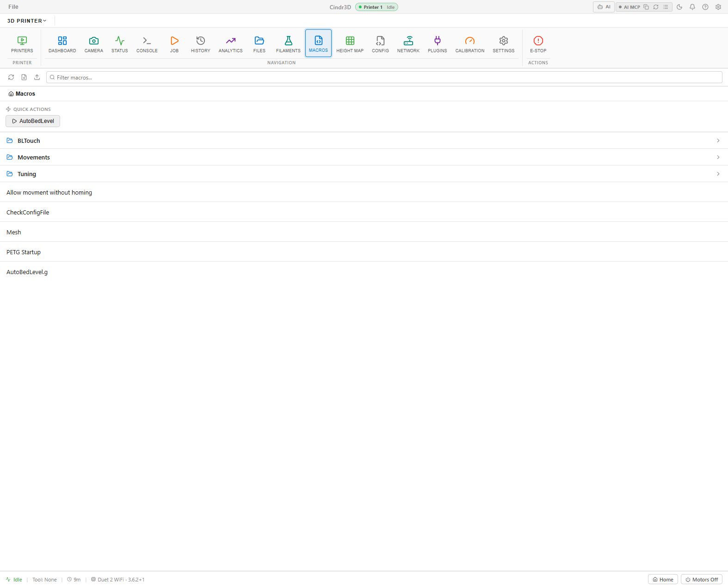This screenshot has width=728, height=587.
Task: Toggle dark mode moon icon
Action: pyautogui.click(x=679, y=7)
